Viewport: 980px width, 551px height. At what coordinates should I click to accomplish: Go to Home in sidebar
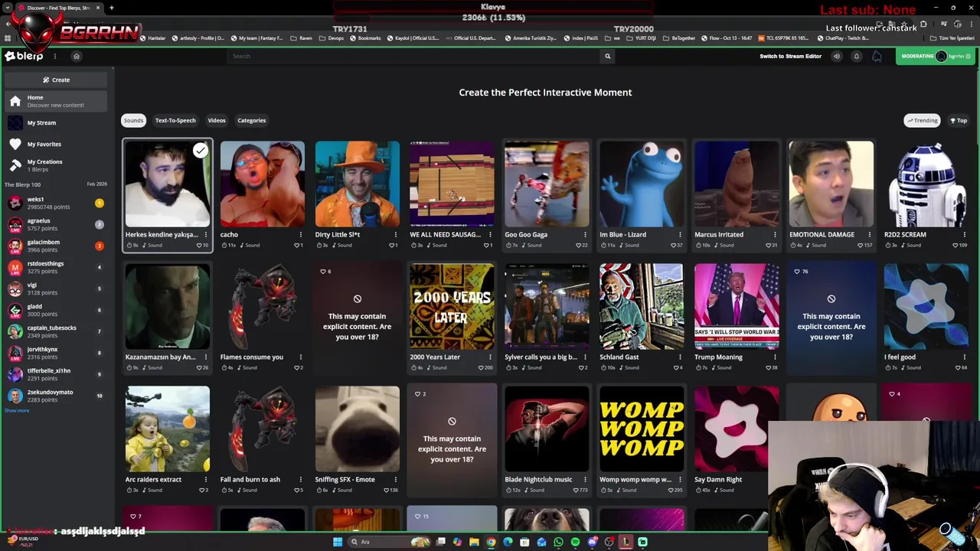pos(56,101)
